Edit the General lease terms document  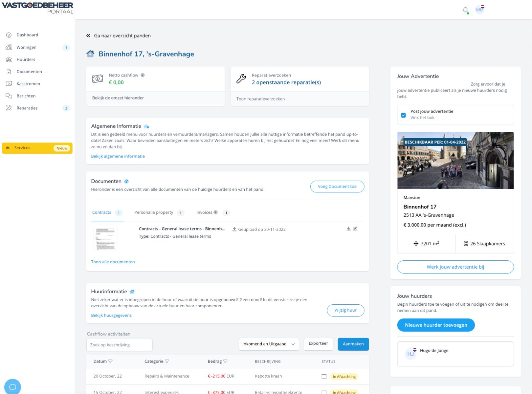355,229
